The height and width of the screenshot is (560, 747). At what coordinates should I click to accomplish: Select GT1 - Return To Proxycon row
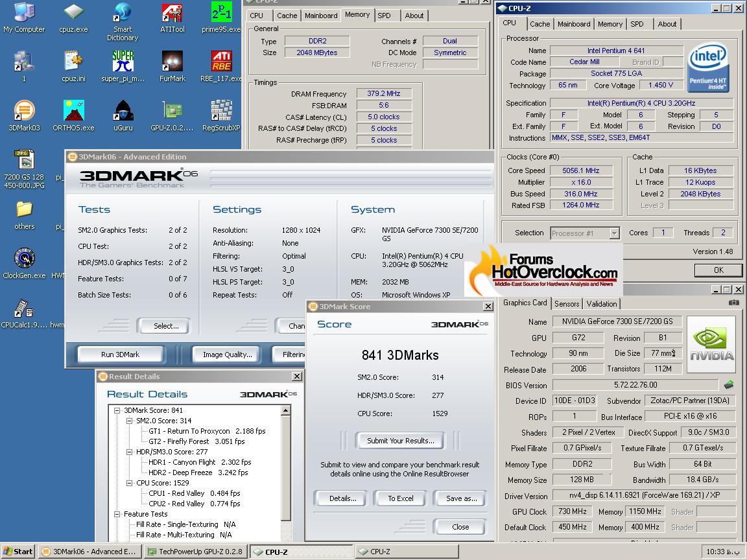point(207,431)
